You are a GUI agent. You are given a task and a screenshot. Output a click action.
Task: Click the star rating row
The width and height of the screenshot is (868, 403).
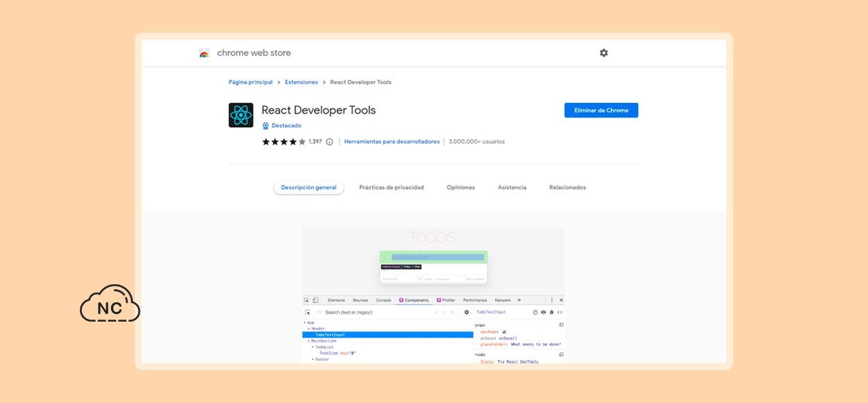pos(283,142)
